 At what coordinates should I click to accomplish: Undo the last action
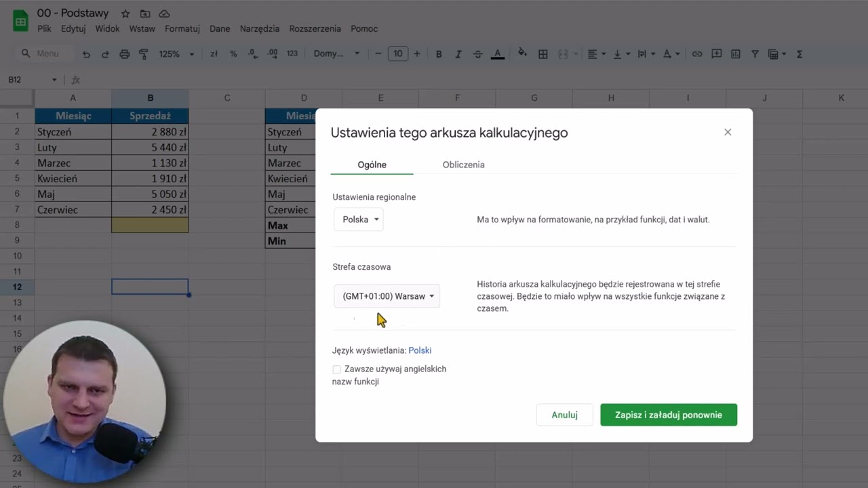click(x=86, y=54)
